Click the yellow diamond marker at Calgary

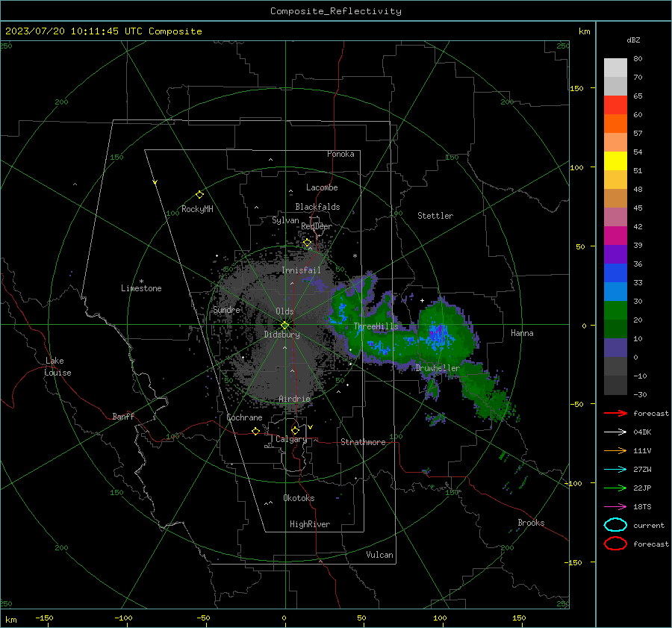click(x=295, y=430)
